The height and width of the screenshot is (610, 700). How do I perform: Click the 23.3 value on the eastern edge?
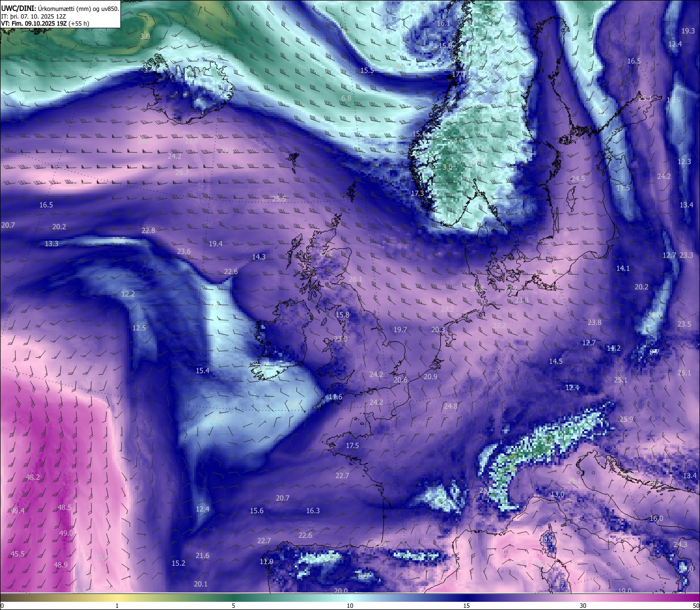tap(686, 255)
